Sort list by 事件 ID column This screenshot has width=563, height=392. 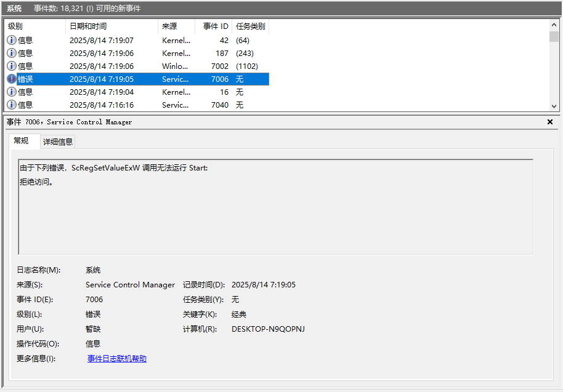tap(214, 26)
